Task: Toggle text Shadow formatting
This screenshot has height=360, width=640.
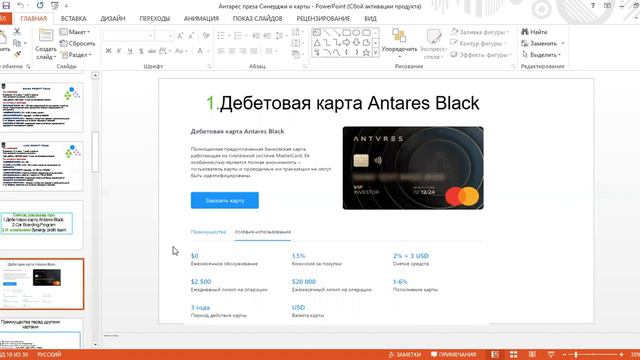Action: (x=141, y=51)
